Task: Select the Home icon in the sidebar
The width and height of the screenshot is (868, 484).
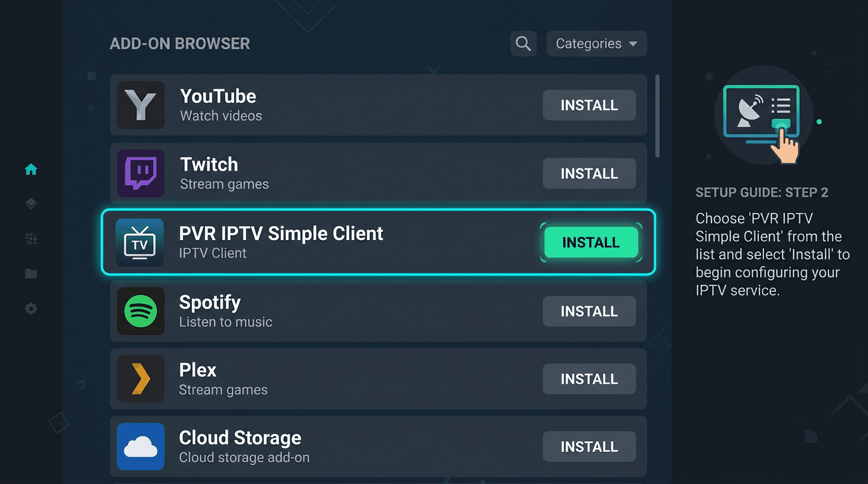Action: 30,168
